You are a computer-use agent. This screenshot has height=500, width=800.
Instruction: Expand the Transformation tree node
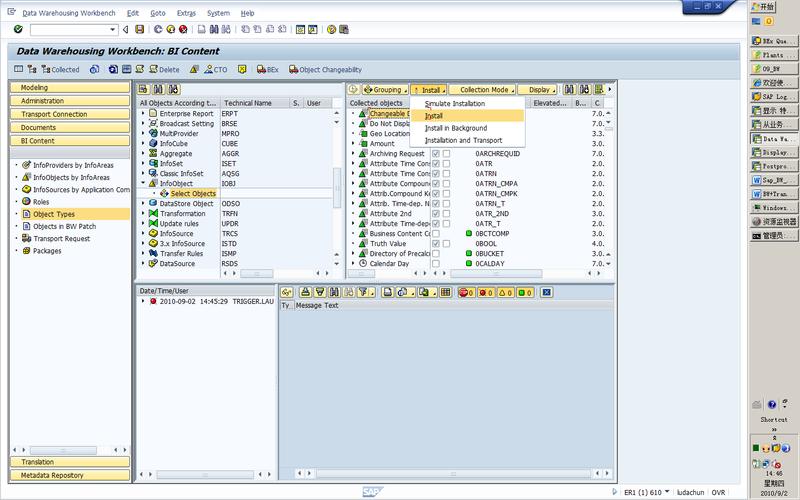pos(143,214)
